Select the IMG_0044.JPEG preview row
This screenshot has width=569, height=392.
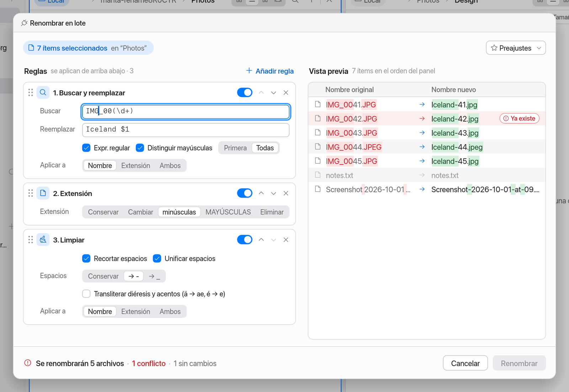point(427,147)
